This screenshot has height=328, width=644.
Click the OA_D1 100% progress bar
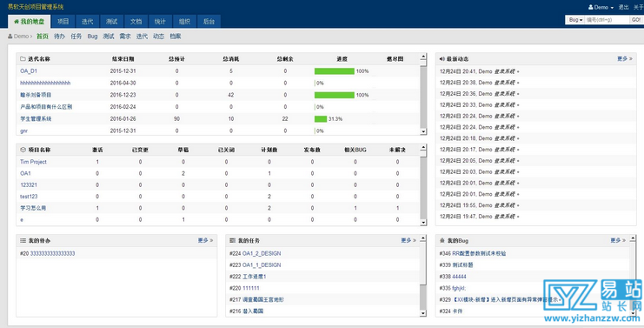point(335,71)
